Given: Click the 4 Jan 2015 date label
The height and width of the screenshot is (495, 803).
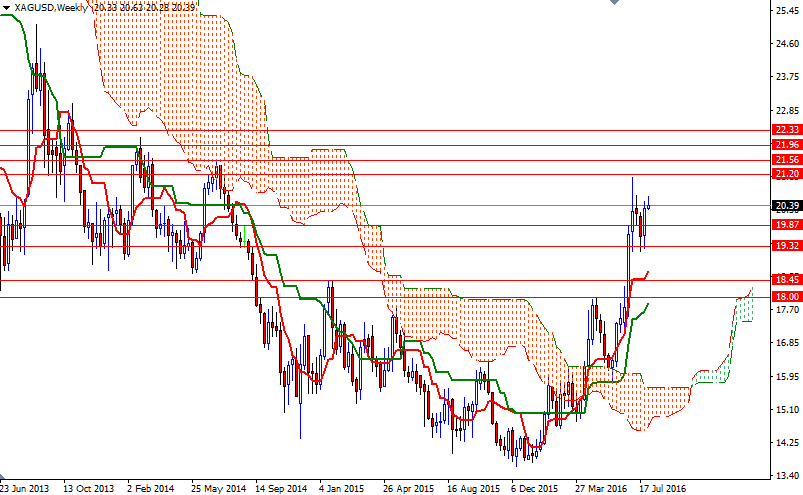Looking at the screenshot, I should [343, 489].
